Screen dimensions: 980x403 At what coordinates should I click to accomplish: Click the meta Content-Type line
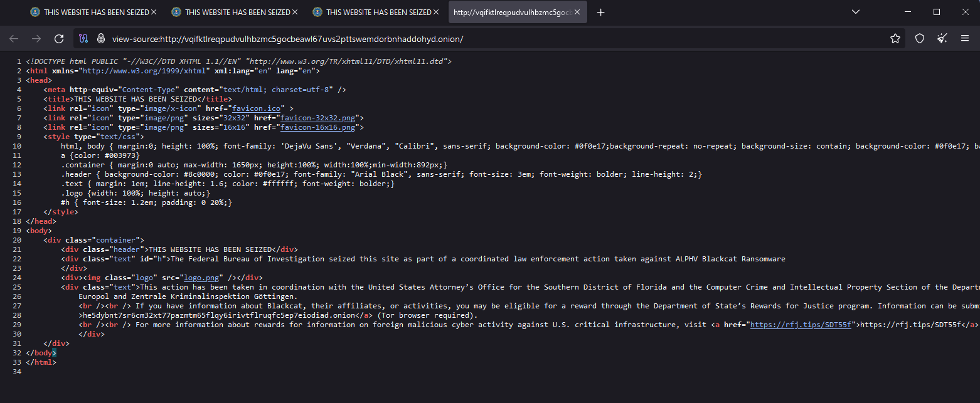coord(194,90)
